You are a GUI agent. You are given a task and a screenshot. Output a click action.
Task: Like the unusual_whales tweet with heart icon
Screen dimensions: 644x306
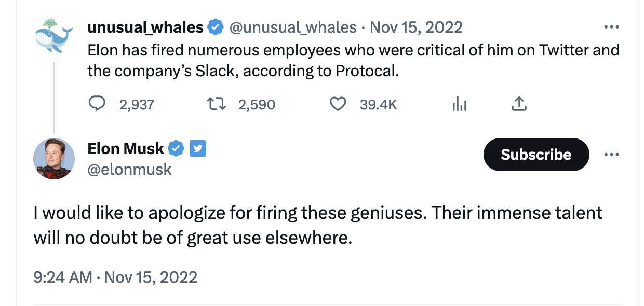pos(338,105)
